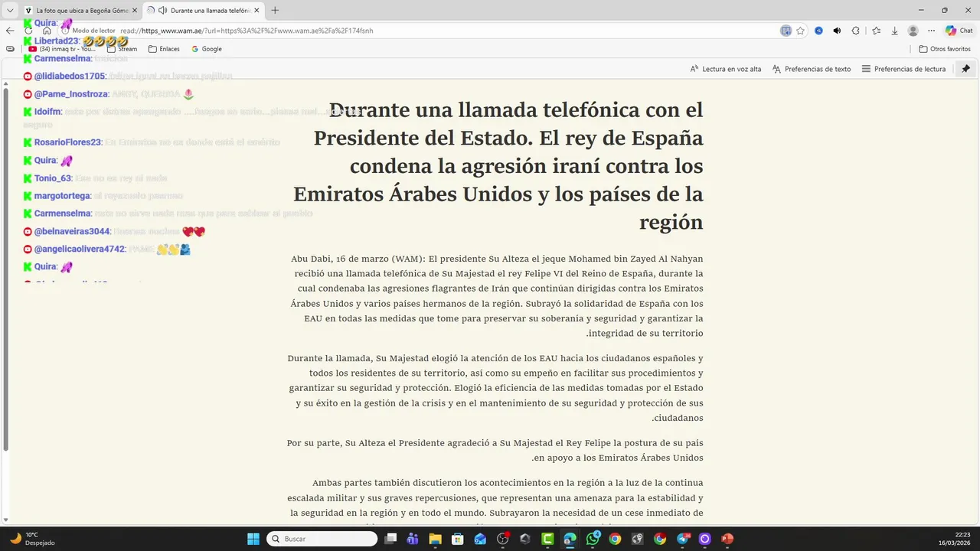Open the Google bookmark
Image resolution: width=980 pixels, height=551 pixels.
[x=207, y=49]
